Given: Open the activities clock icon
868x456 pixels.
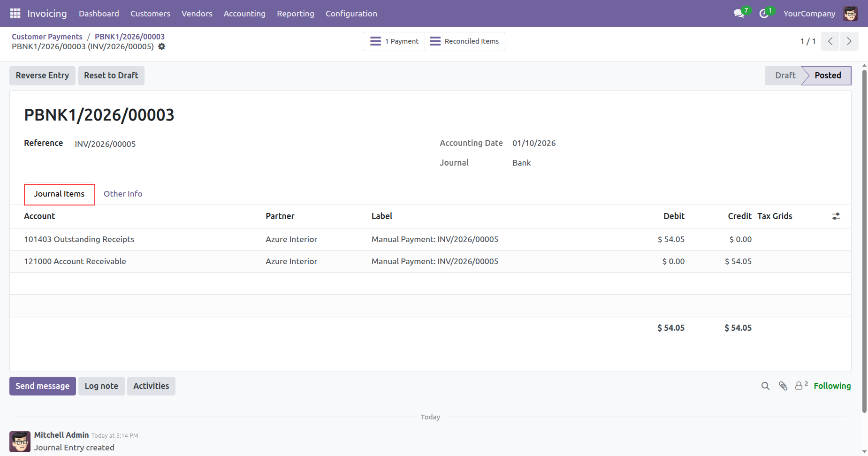Looking at the screenshot, I should point(764,14).
